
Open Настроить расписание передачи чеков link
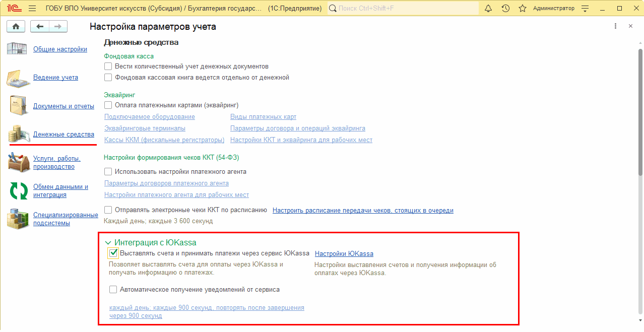(363, 211)
